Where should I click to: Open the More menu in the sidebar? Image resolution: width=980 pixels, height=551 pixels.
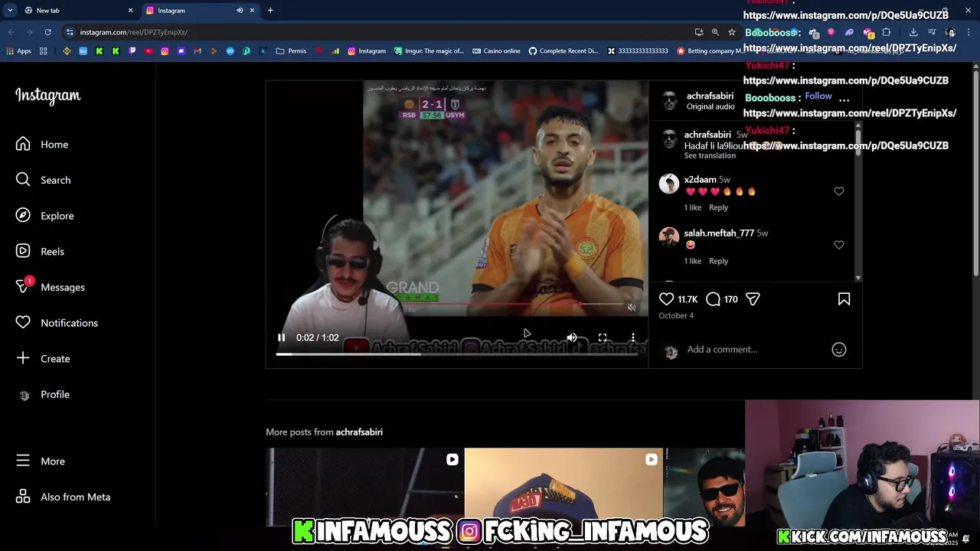coord(41,461)
